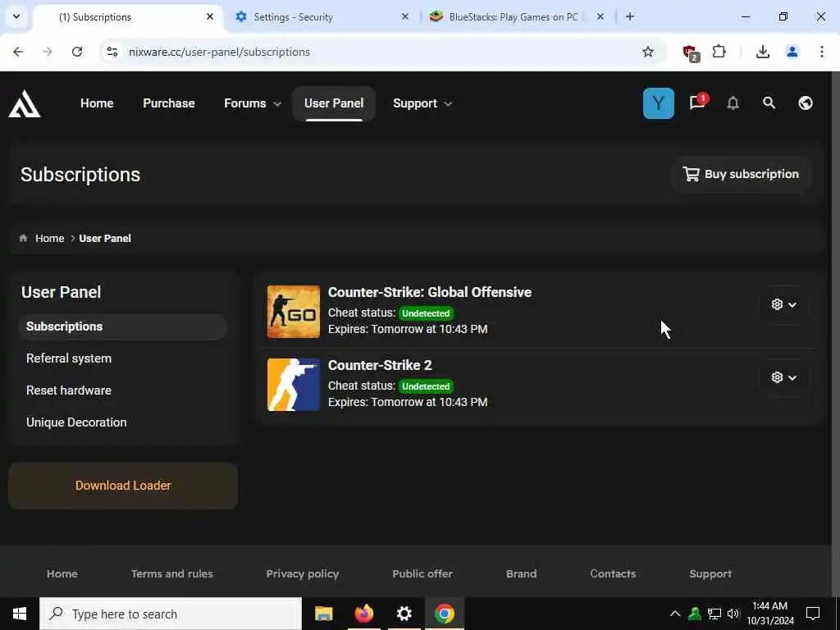840x630 pixels.
Task: Open the Y user avatar menu
Action: (x=659, y=103)
